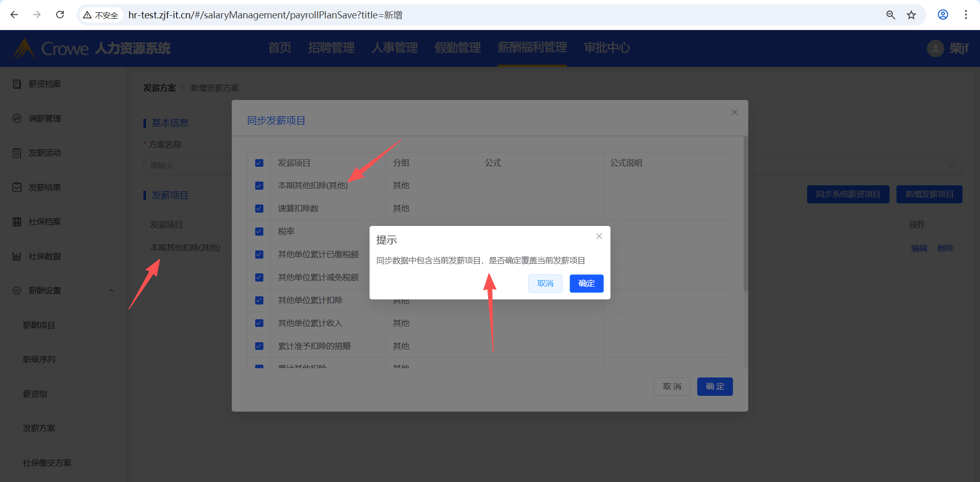Open the 薪酬福利管理 top menu
The image size is (980, 482).
tap(532, 48)
